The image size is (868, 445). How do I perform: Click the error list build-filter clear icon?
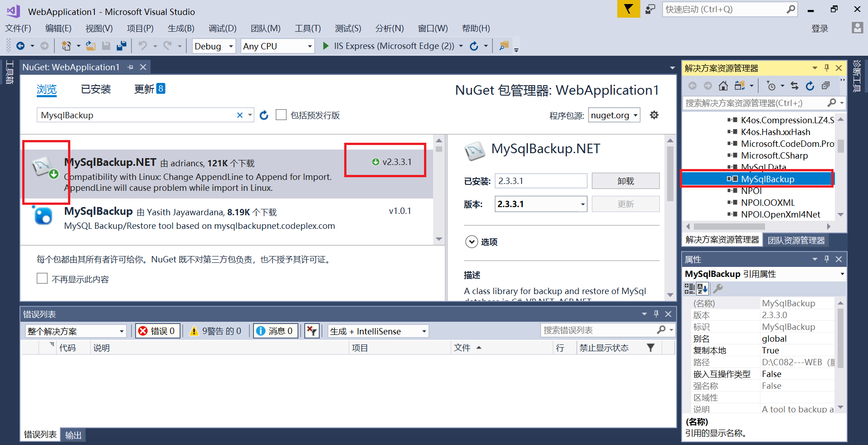point(312,331)
